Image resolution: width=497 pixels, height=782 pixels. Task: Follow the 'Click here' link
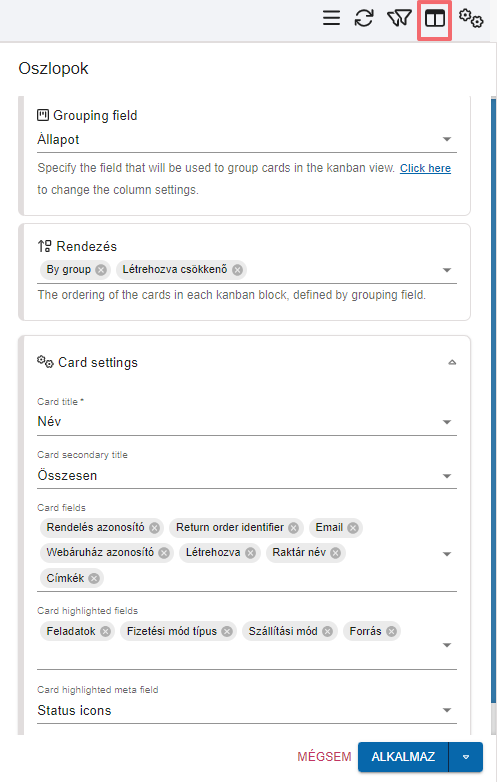[x=425, y=169]
